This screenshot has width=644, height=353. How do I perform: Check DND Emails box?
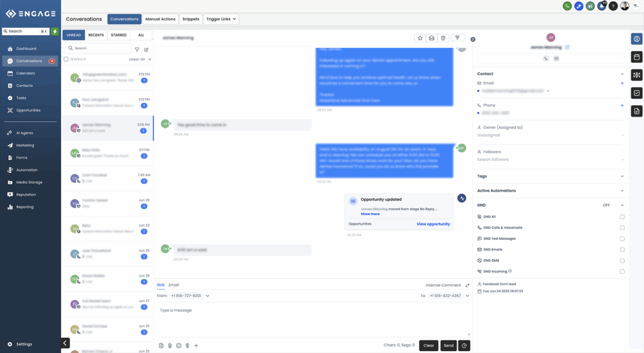click(x=622, y=249)
